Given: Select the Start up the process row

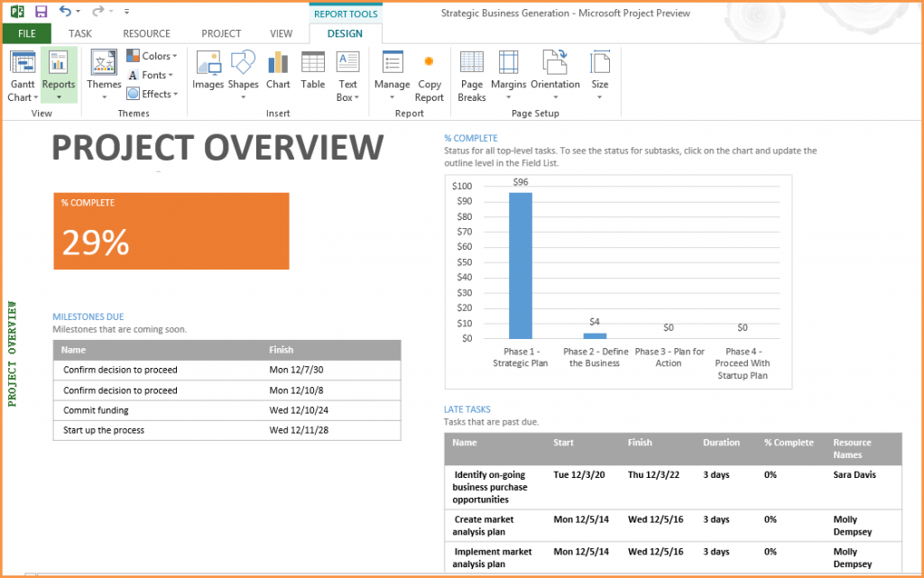Looking at the screenshot, I should (x=226, y=430).
